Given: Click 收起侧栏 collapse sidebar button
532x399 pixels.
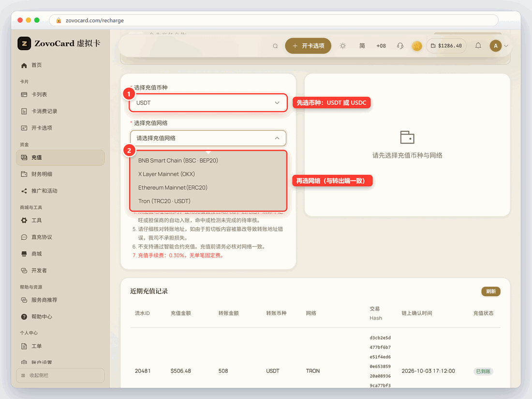Looking at the screenshot, I should pyautogui.click(x=60, y=375).
